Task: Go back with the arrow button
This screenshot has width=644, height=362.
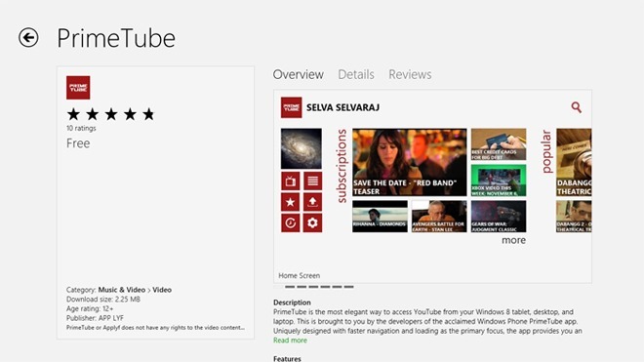Action: point(28,38)
